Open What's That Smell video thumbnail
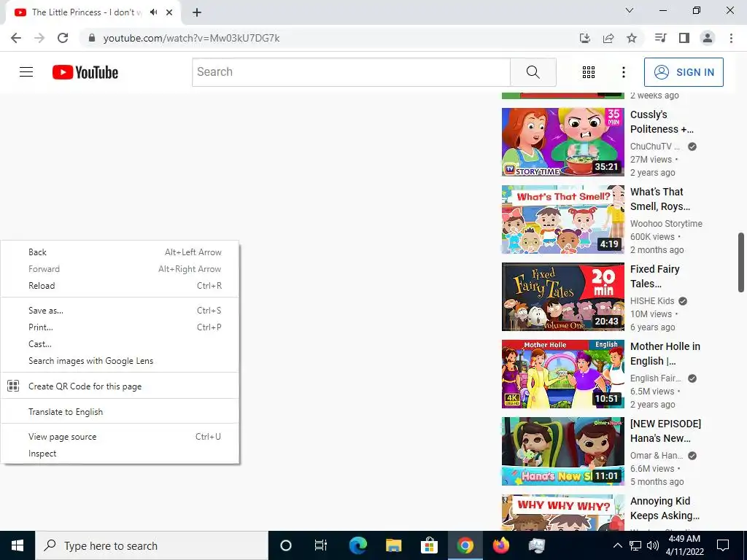 click(x=562, y=219)
